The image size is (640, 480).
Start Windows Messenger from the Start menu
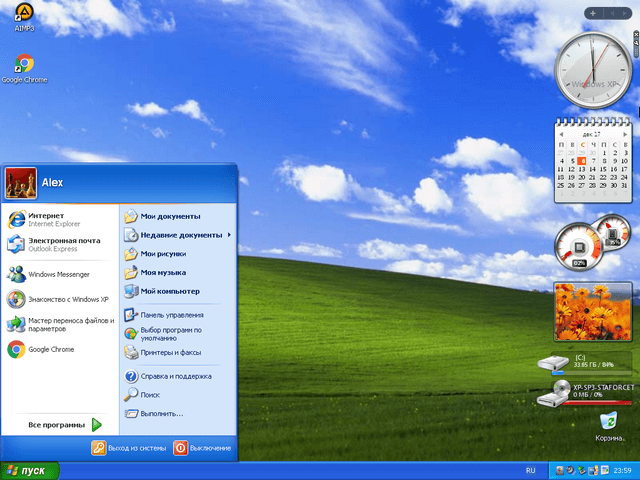(x=58, y=274)
